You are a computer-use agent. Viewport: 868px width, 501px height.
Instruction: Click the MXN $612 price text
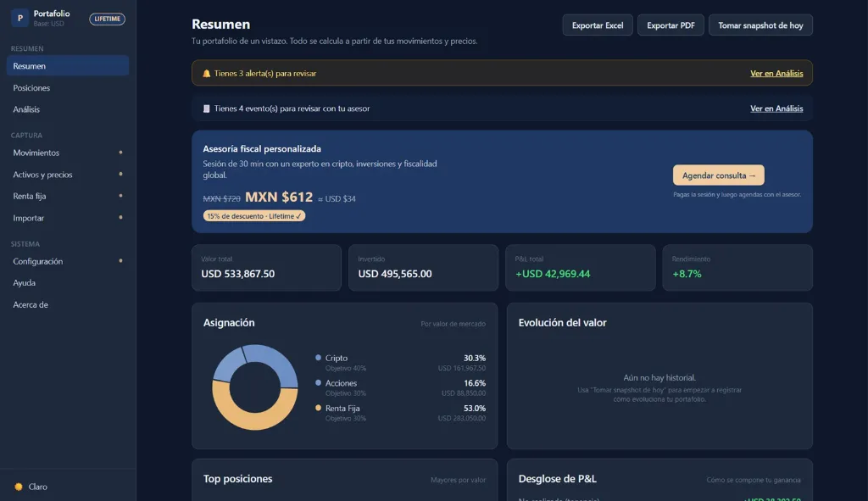click(x=278, y=197)
